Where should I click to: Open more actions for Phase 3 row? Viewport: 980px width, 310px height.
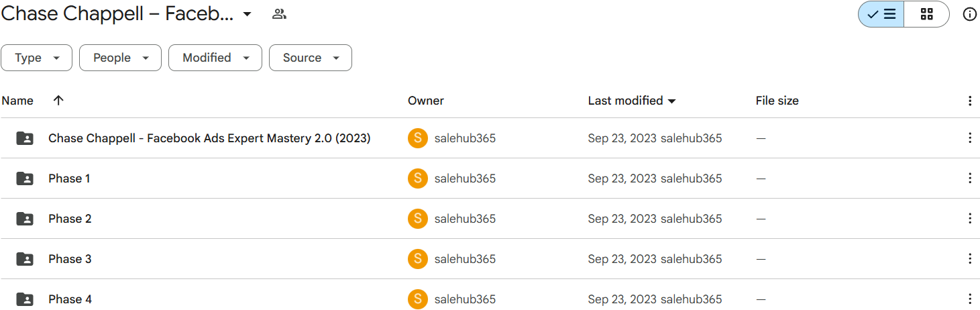tap(969, 259)
